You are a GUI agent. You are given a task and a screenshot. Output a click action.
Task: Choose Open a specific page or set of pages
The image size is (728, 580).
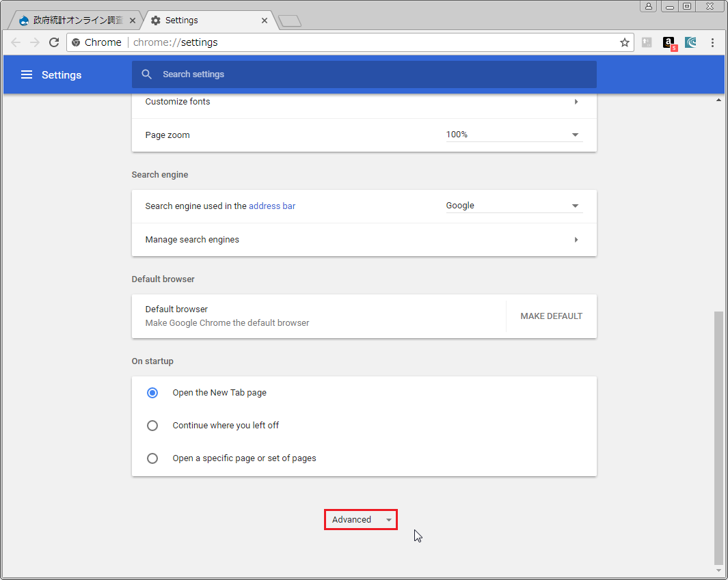pos(152,458)
